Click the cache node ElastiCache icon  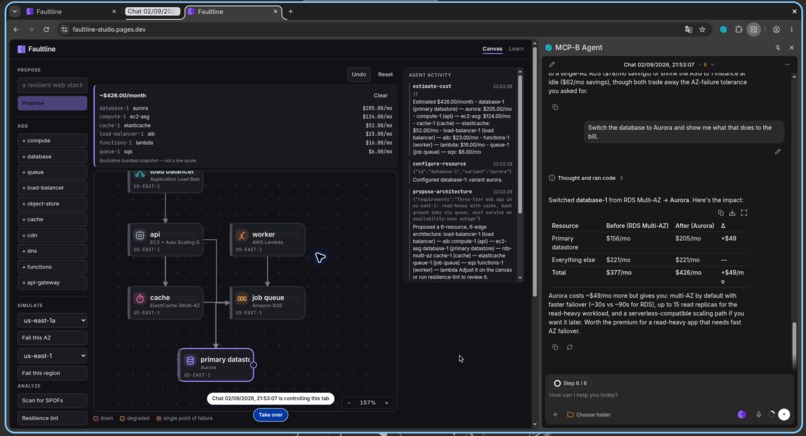pos(140,299)
